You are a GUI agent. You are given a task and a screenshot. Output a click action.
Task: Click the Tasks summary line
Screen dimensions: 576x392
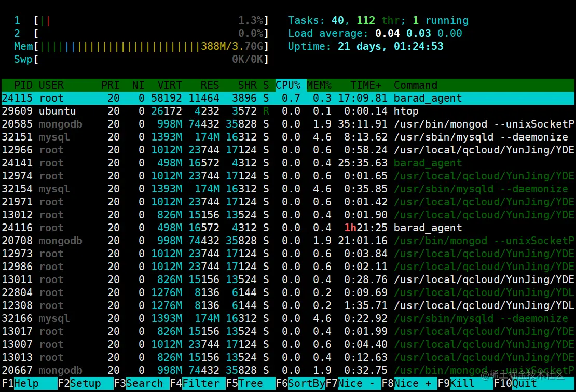click(x=378, y=20)
